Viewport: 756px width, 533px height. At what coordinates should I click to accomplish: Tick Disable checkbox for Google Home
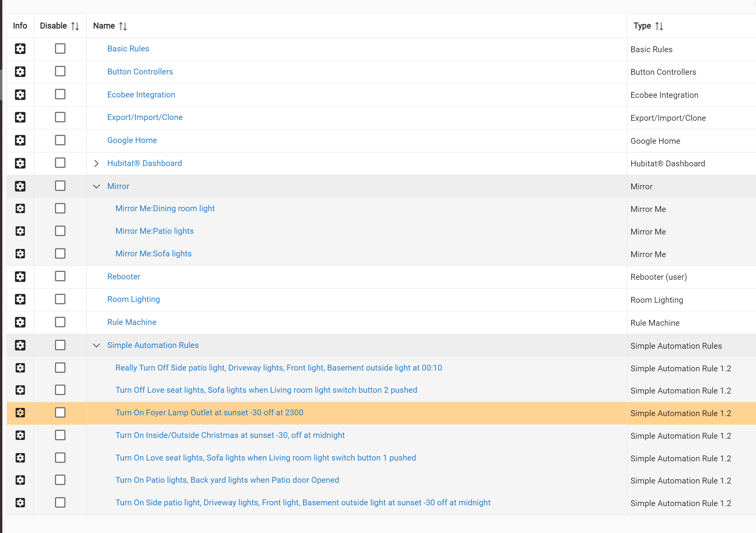(60, 140)
